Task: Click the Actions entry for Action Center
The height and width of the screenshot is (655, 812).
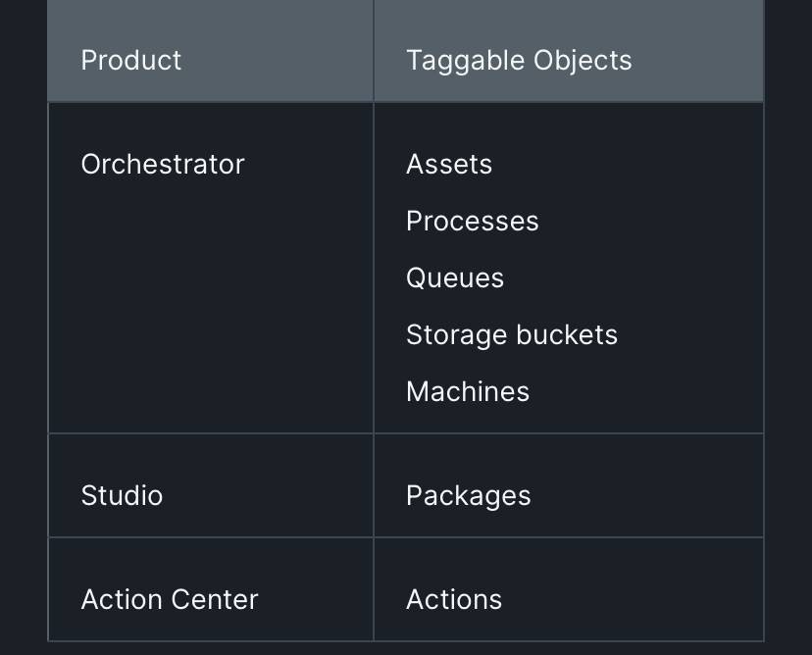Action: (x=454, y=600)
